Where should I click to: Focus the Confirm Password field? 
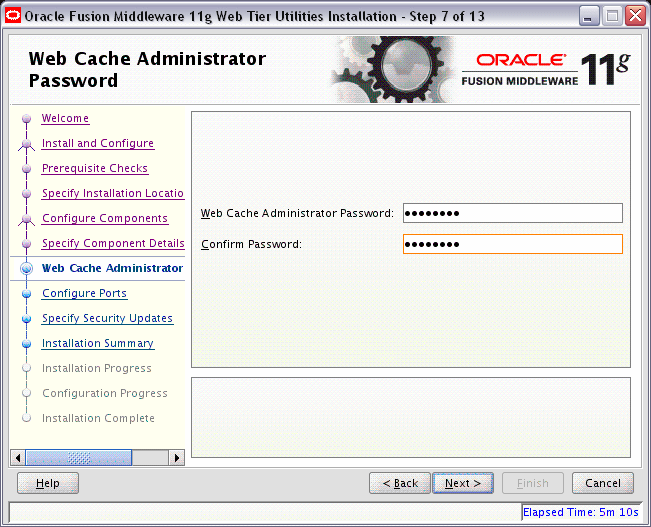(x=513, y=244)
